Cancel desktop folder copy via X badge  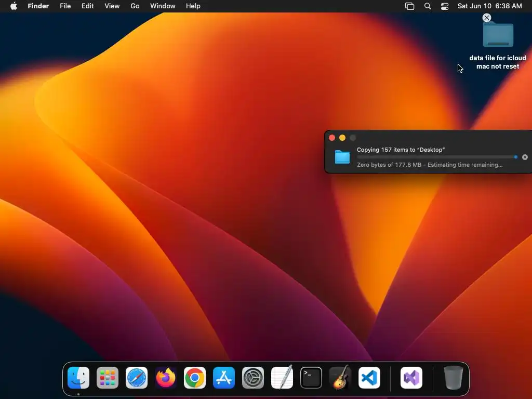pos(487,18)
